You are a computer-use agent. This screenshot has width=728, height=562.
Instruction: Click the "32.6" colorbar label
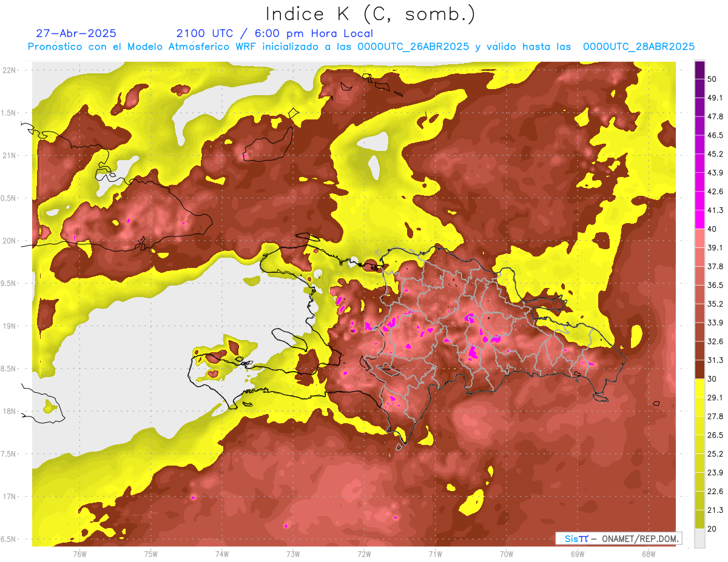pos(715,341)
